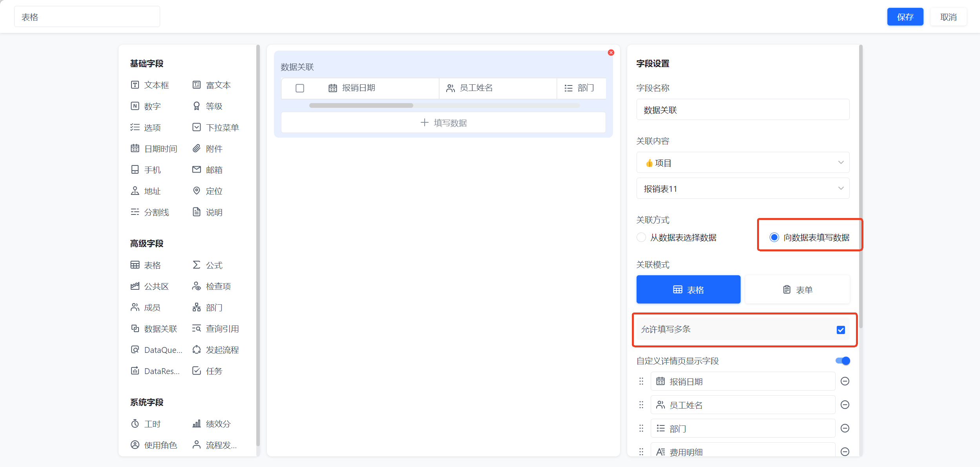Select 员工姓名 display field row
Image resolution: width=980 pixels, height=467 pixels.
click(743, 405)
